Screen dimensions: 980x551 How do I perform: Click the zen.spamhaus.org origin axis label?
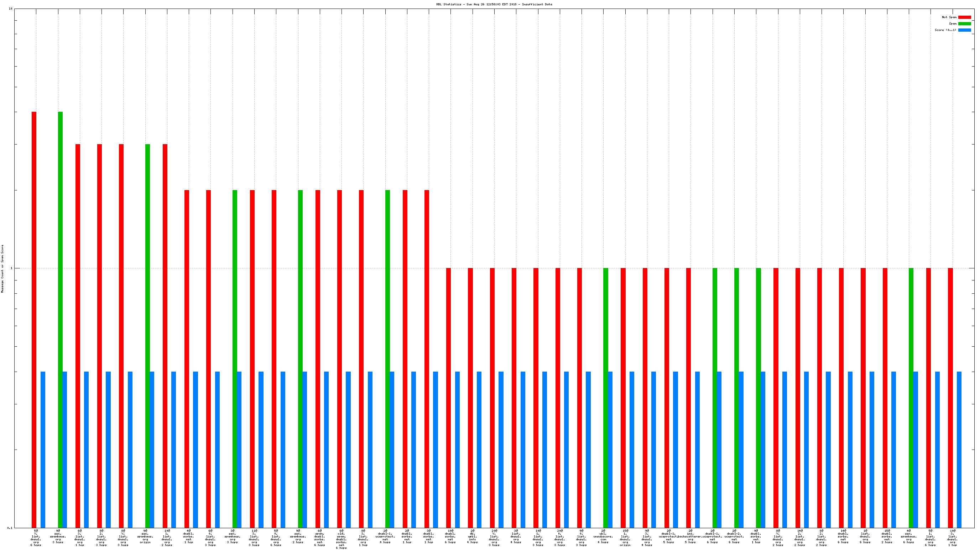click(x=145, y=536)
